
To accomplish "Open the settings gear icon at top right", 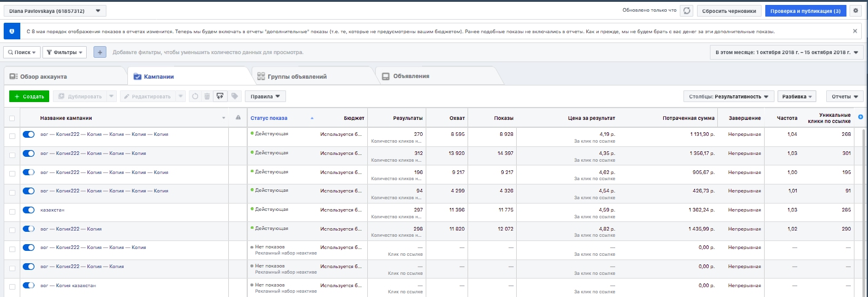I will tap(855, 11).
